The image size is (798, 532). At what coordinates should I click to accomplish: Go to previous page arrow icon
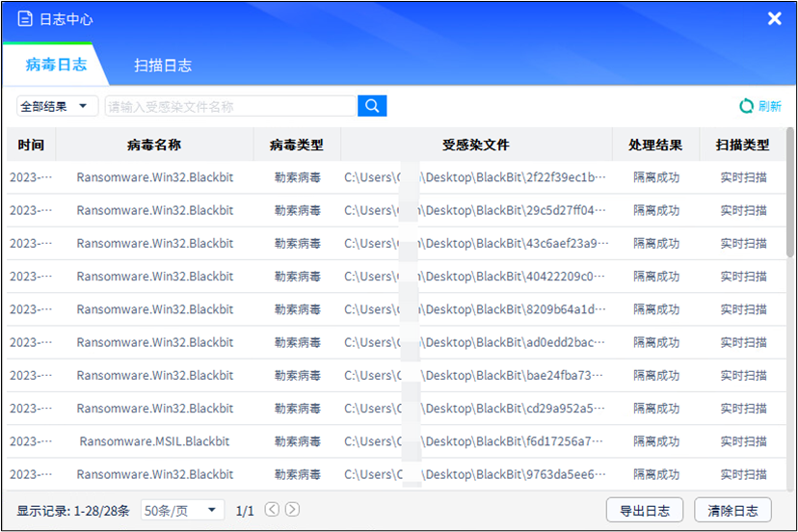(272, 510)
